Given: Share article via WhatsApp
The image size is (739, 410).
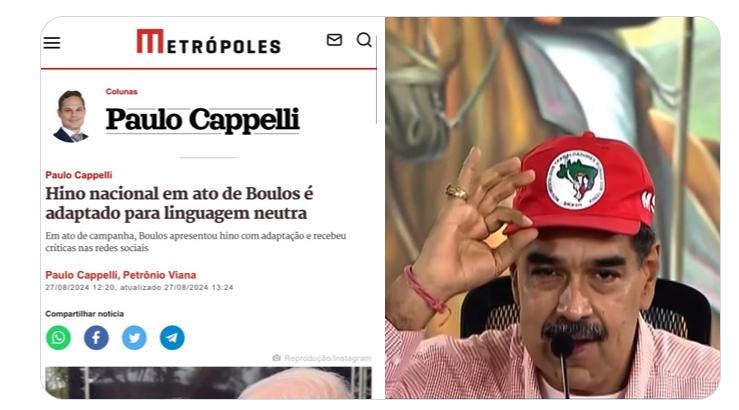Looking at the screenshot, I should pyautogui.click(x=58, y=337).
